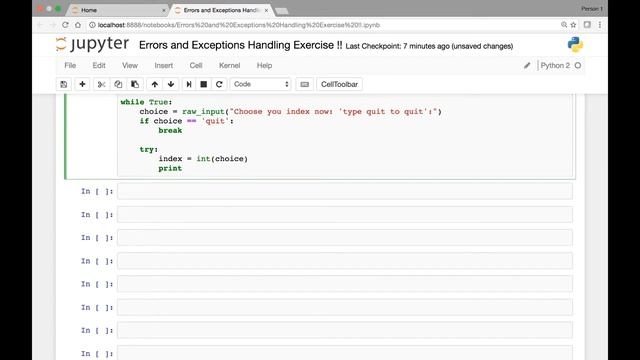Open the Insert menu
The image size is (640, 360).
point(163,65)
